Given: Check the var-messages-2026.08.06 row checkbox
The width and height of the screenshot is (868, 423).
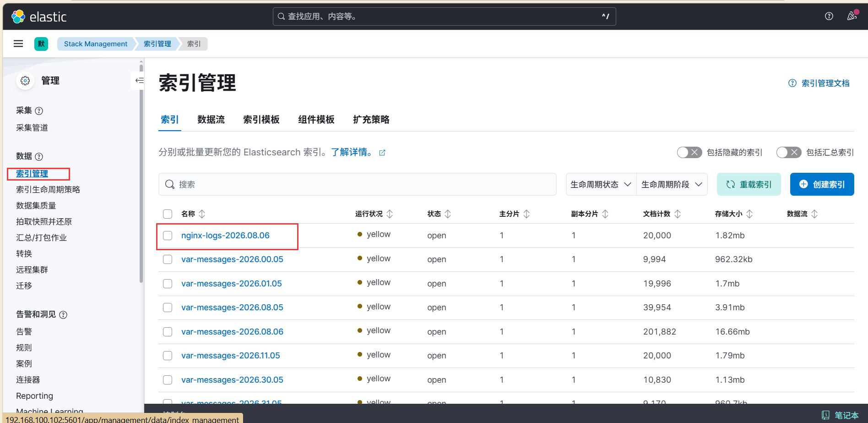Looking at the screenshot, I should tap(168, 332).
